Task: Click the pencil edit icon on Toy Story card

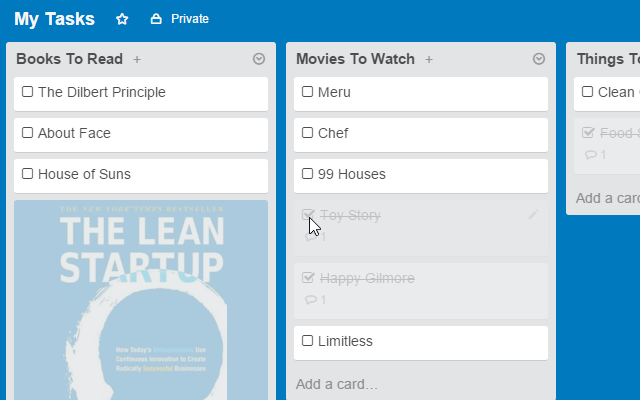Action: pos(533,215)
